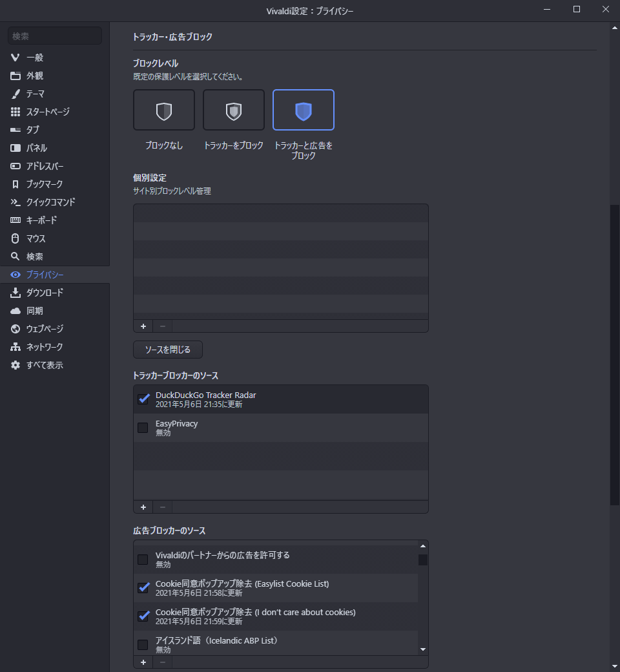Uncheck I don't care about cookies source
Viewport: 620px width, 672px height.
click(x=143, y=616)
